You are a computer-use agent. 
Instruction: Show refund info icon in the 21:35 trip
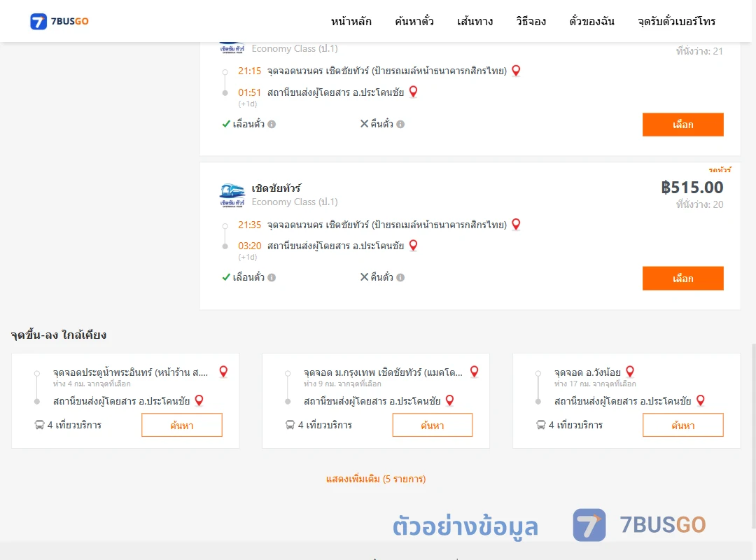(400, 278)
